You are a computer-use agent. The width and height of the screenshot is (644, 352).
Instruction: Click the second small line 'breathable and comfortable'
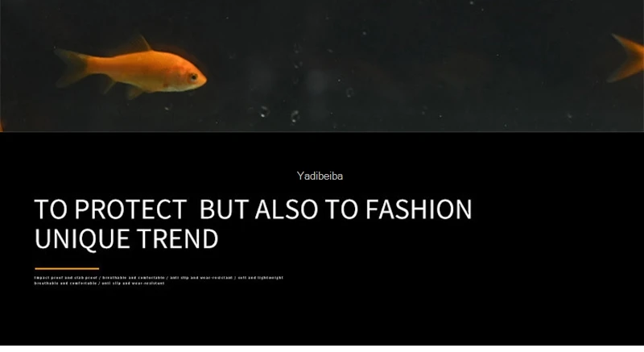(66, 283)
